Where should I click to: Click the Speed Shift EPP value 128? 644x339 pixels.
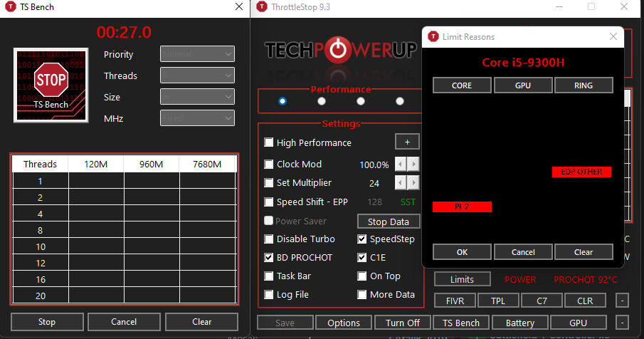pyautogui.click(x=374, y=202)
